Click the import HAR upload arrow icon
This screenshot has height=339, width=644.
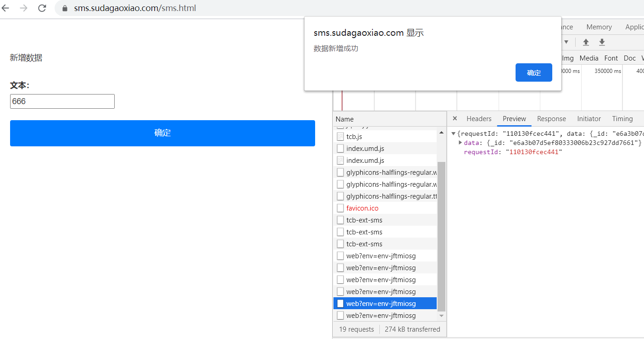(x=586, y=42)
